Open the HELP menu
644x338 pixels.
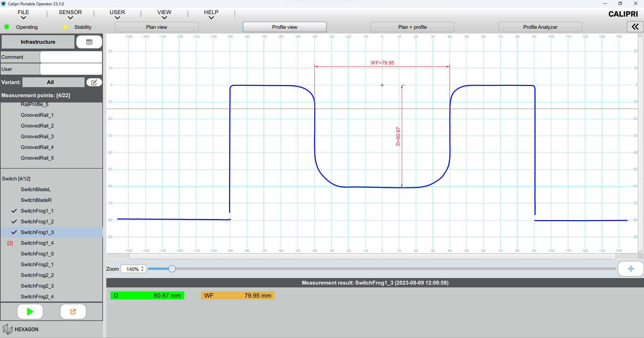(211, 12)
